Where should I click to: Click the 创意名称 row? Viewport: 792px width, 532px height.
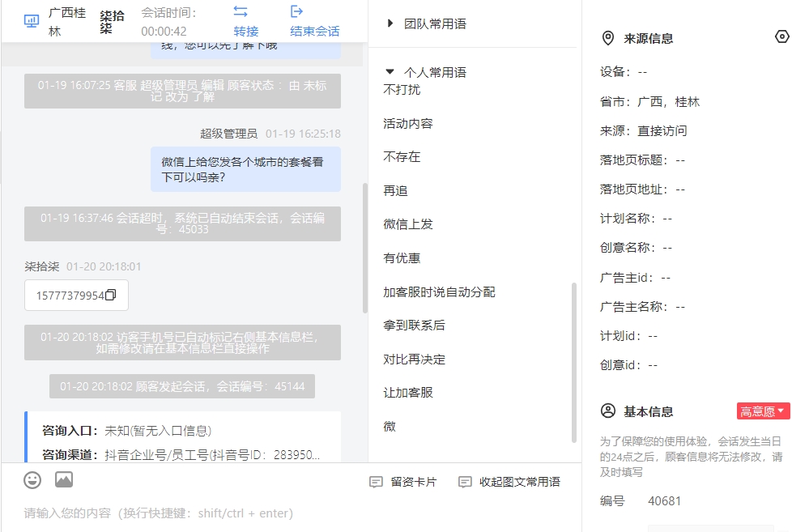(636, 248)
